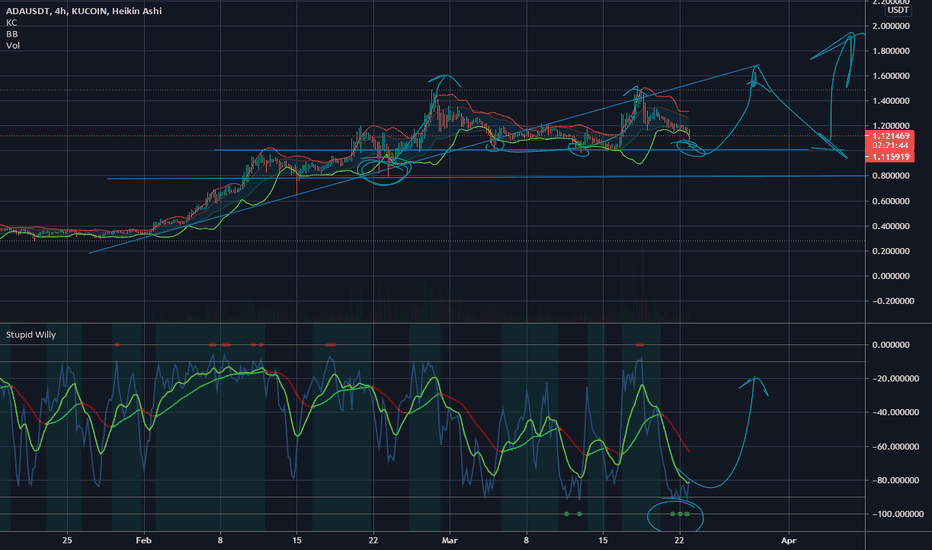Click the 1.800000 price axis label
Viewport: 932px width, 550px height.
891,51
